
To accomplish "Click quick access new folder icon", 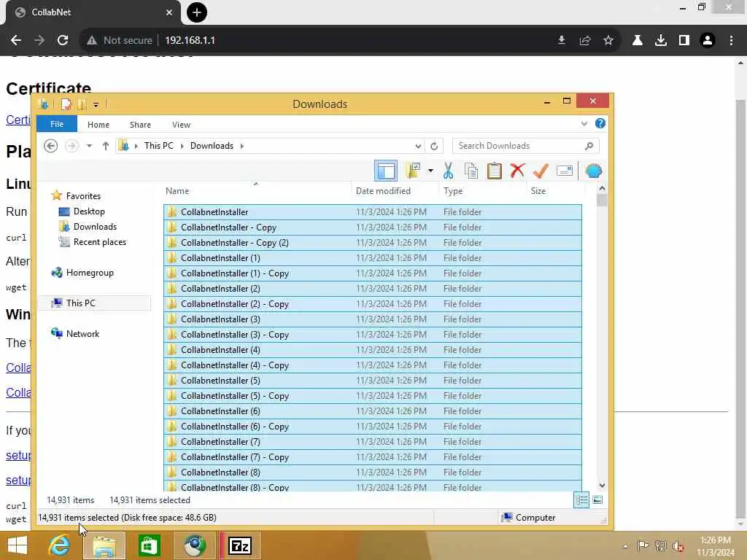I will [x=82, y=104].
